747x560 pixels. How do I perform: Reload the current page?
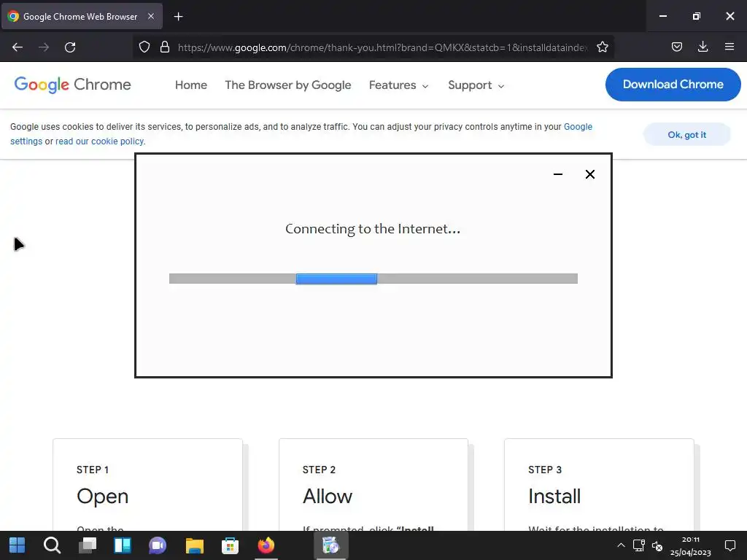70,47
